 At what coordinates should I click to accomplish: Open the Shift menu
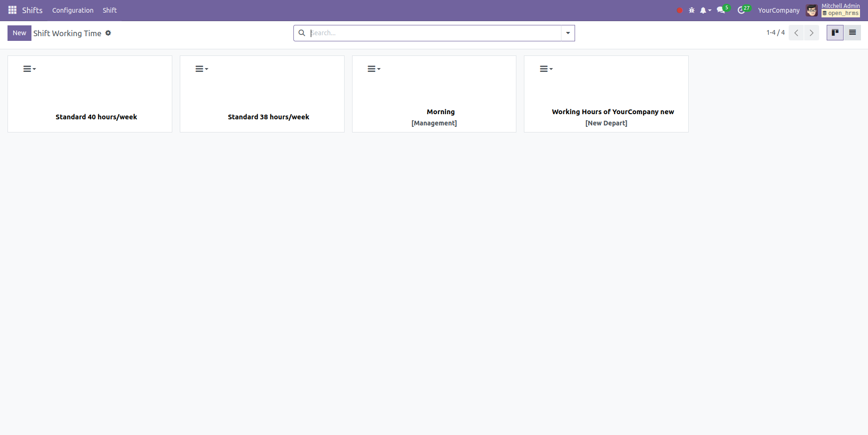(109, 10)
